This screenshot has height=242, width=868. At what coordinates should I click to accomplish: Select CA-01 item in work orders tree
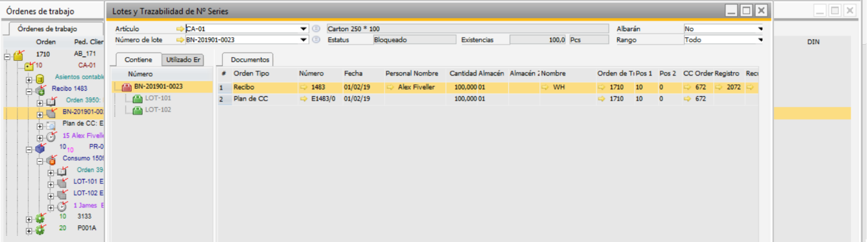click(x=87, y=66)
